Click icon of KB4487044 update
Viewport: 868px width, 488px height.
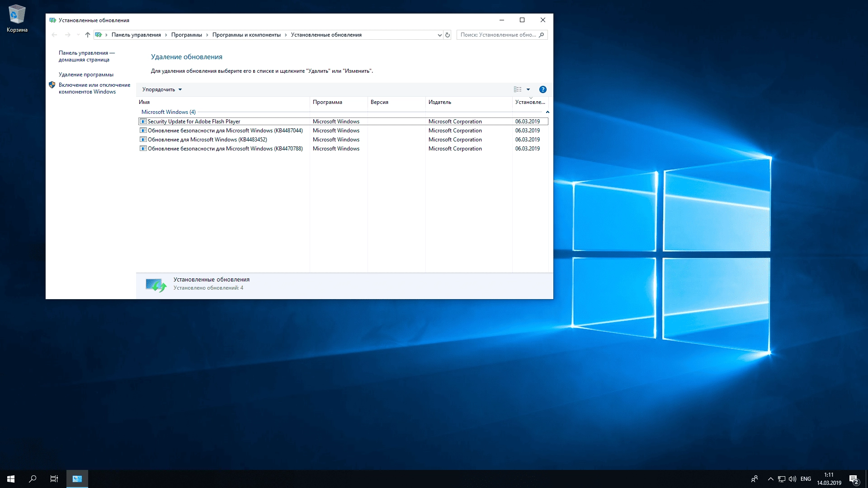(x=143, y=131)
